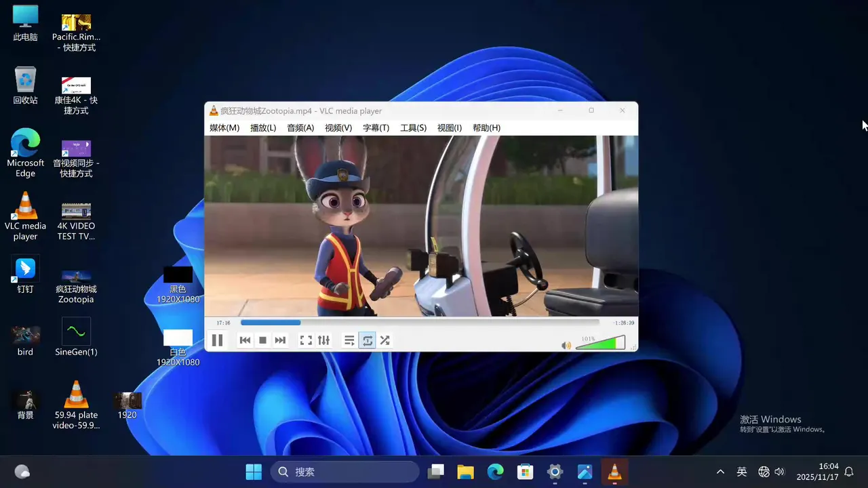The image size is (868, 488).
Task: Select the 回收站 recycle bin icon
Action: coord(25,85)
